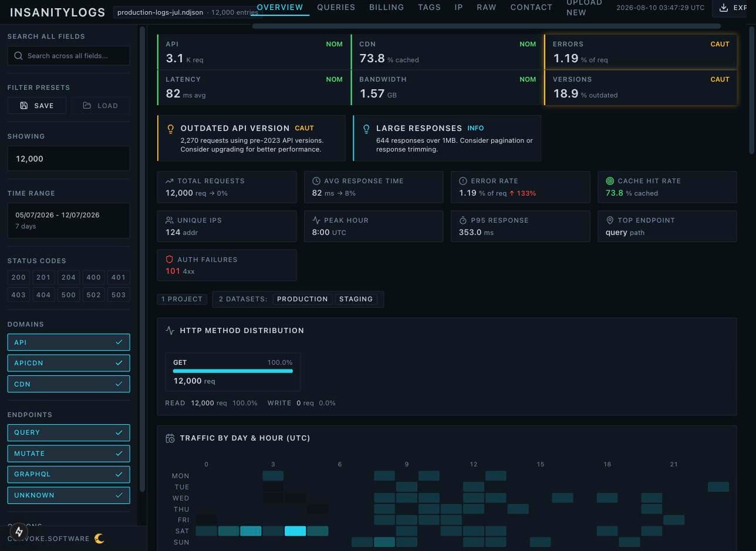Click the LOAD preset button
756x551 pixels.
(x=100, y=106)
